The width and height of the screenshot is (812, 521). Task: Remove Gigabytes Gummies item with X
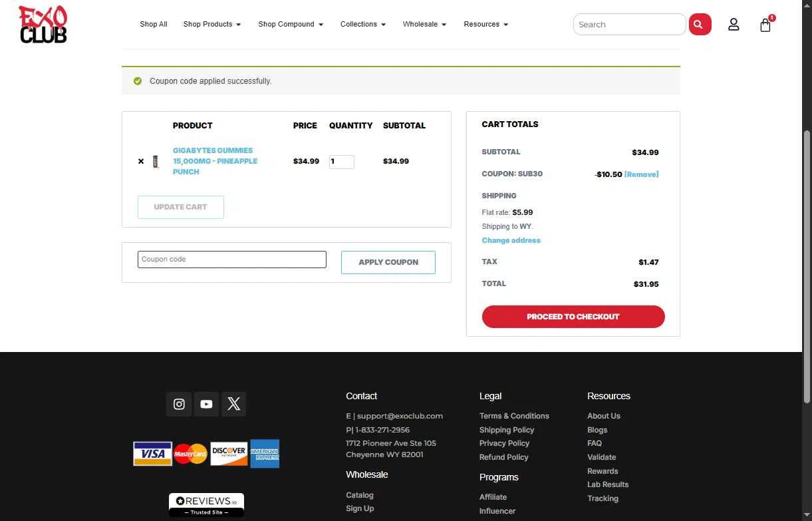141,161
